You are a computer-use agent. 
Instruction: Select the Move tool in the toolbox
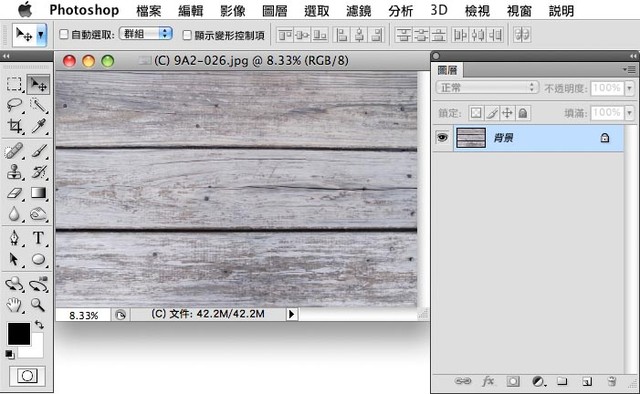(x=38, y=84)
